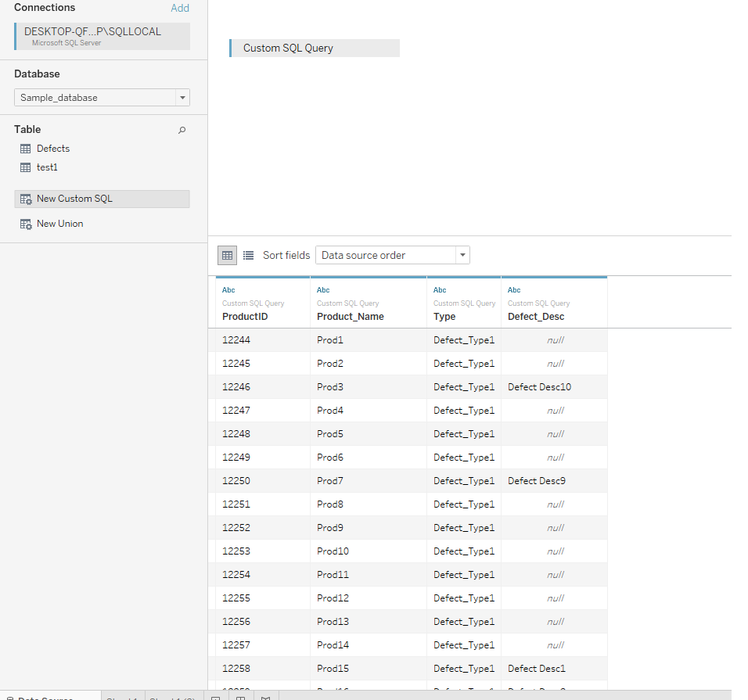748x700 pixels.
Task: Select the grid view icon above the data preview
Action: 227,255
